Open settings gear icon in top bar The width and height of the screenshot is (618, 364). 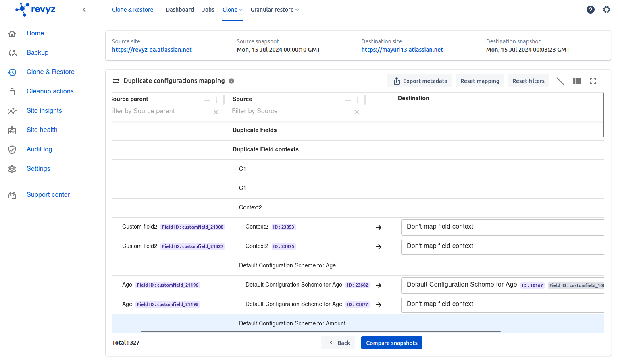click(x=606, y=10)
